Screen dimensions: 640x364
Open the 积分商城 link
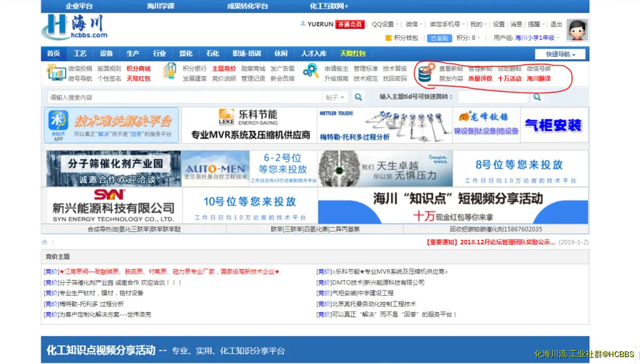coord(138,69)
